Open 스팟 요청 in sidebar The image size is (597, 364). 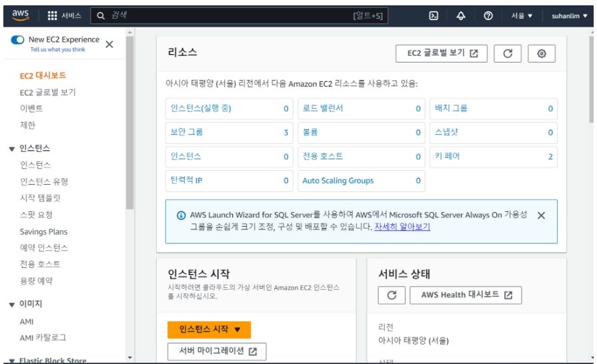(36, 215)
